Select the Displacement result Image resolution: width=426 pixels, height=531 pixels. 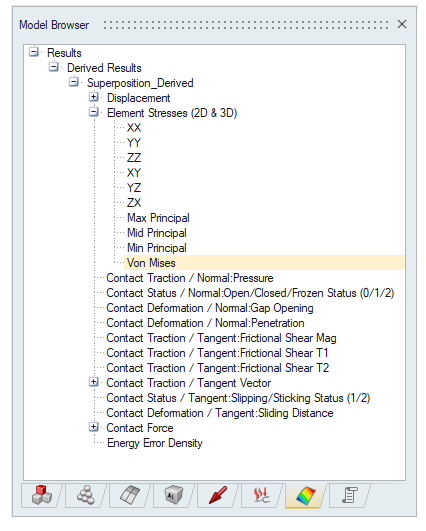139,98
